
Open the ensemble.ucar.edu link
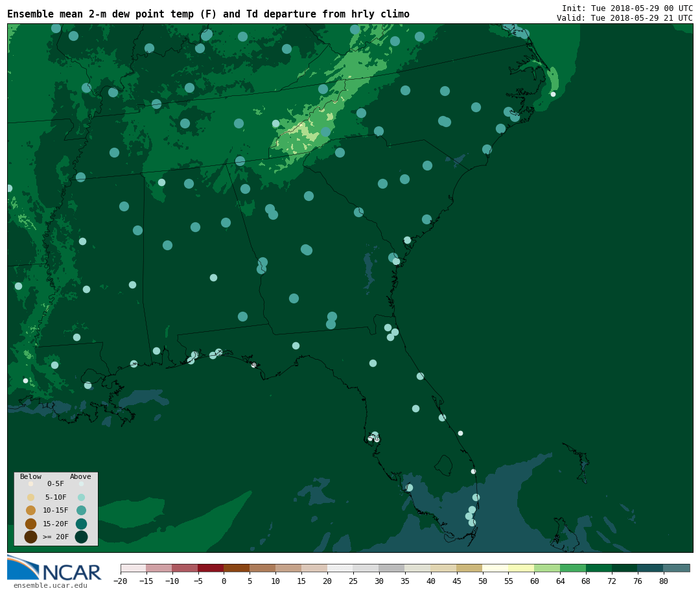click(x=50, y=586)
